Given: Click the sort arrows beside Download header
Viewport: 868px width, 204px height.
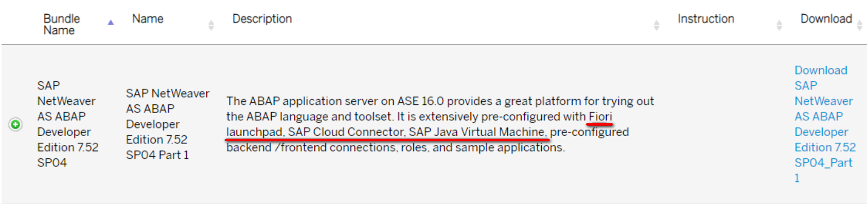Looking at the screenshot, I should [859, 25].
